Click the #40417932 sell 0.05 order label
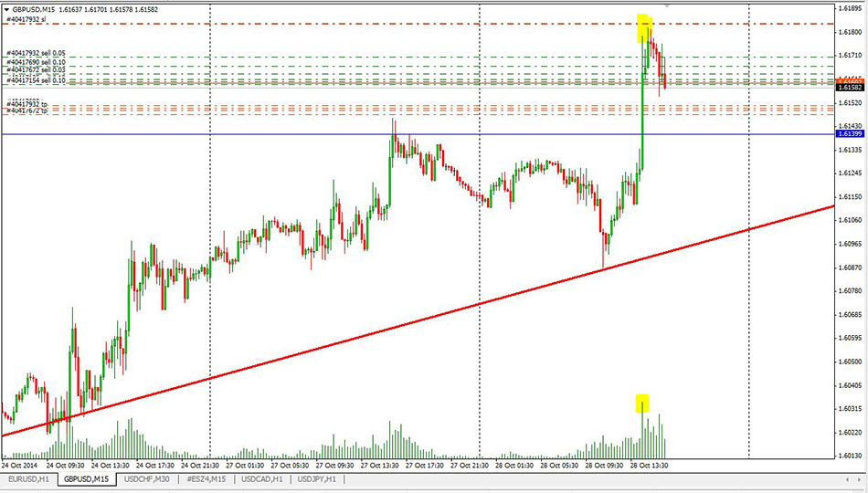Screen dimensions: 868x493 [x=37, y=53]
